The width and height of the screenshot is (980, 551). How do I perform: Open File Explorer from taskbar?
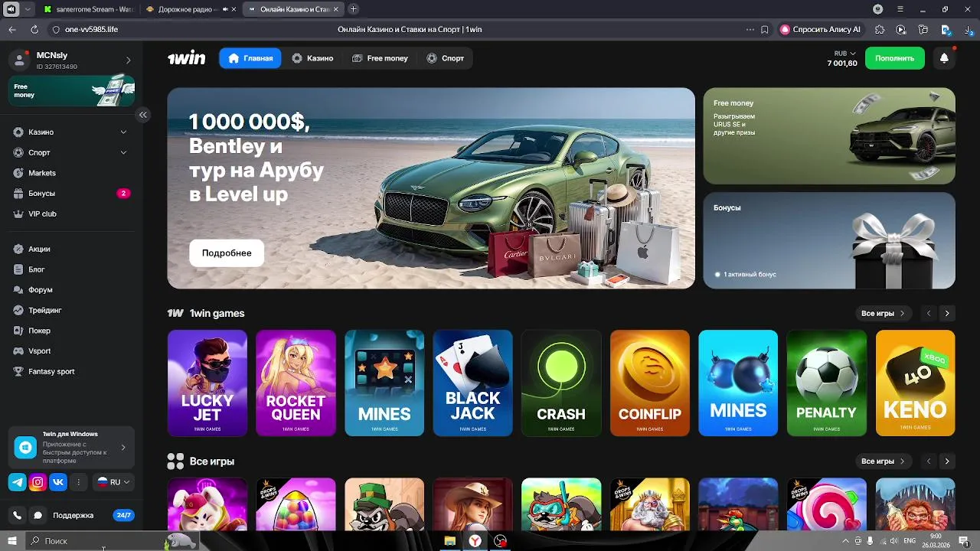[x=450, y=541]
